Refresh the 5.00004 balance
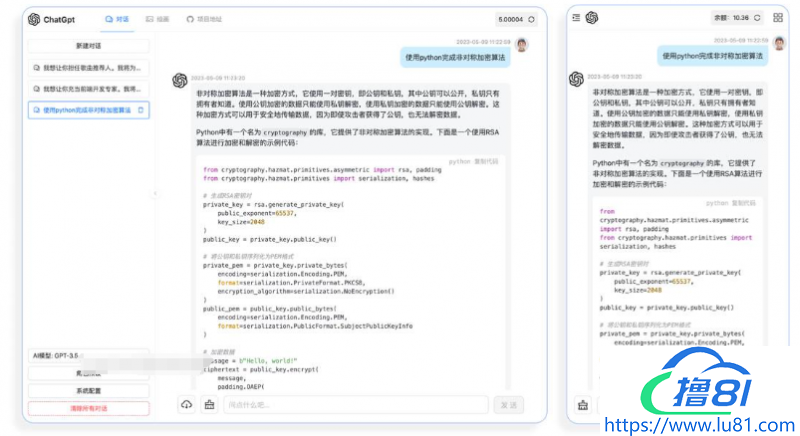This screenshot has width=800, height=436. (x=531, y=19)
